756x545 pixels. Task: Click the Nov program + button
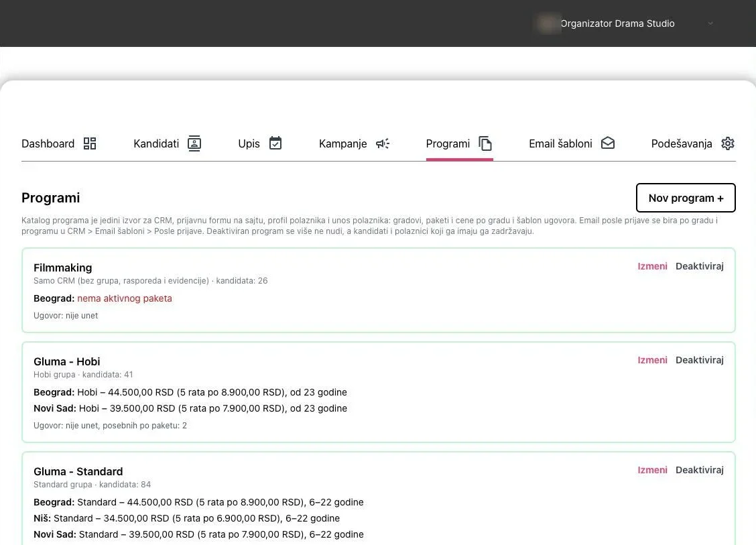[x=686, y=198]
